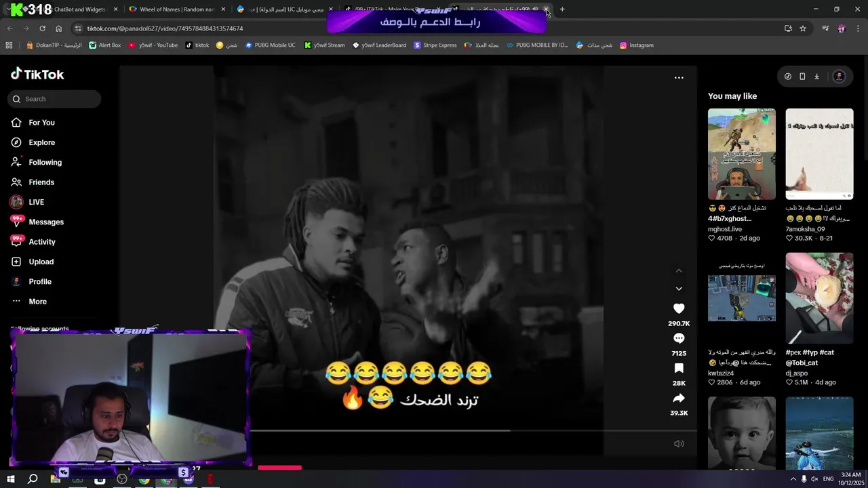
Task: Open the y5wif Stream bookmark
Action: (x=324, y=45)
